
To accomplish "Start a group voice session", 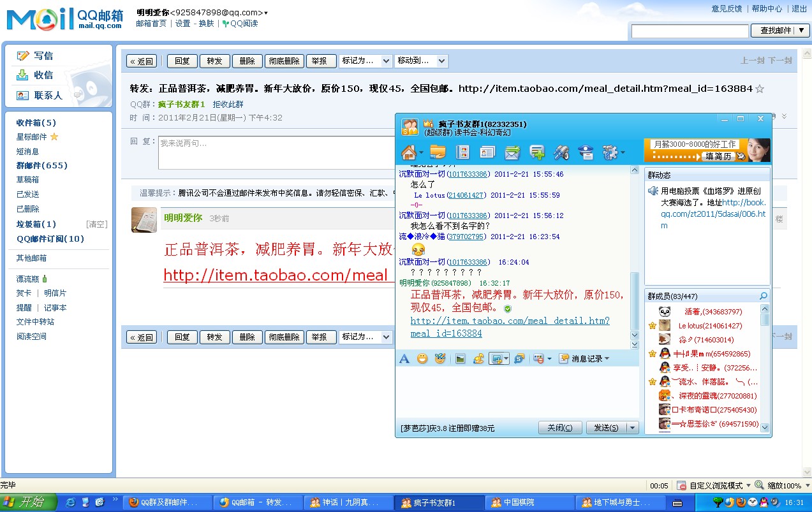I will tap(561, 152).
